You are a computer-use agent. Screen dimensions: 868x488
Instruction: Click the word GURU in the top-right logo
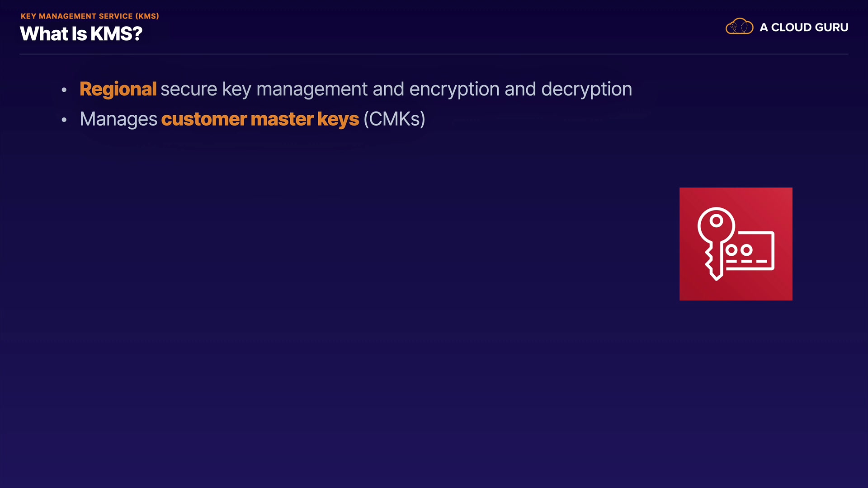831,28
